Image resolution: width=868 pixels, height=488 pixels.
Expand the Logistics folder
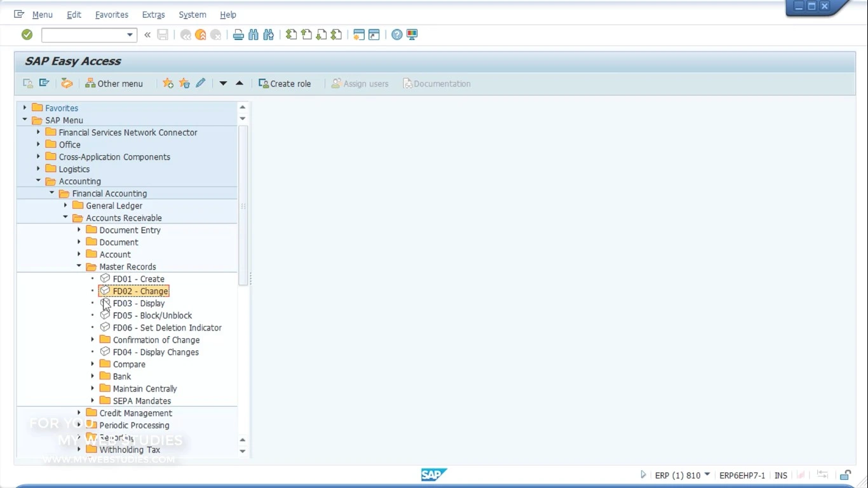[x=38, y=168]
